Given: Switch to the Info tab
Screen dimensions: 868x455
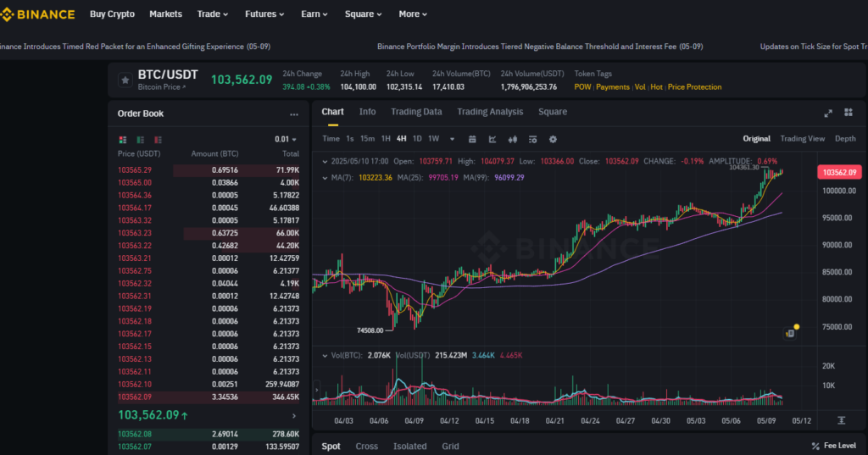Looking at the screenshot, I should coord(367,112).
